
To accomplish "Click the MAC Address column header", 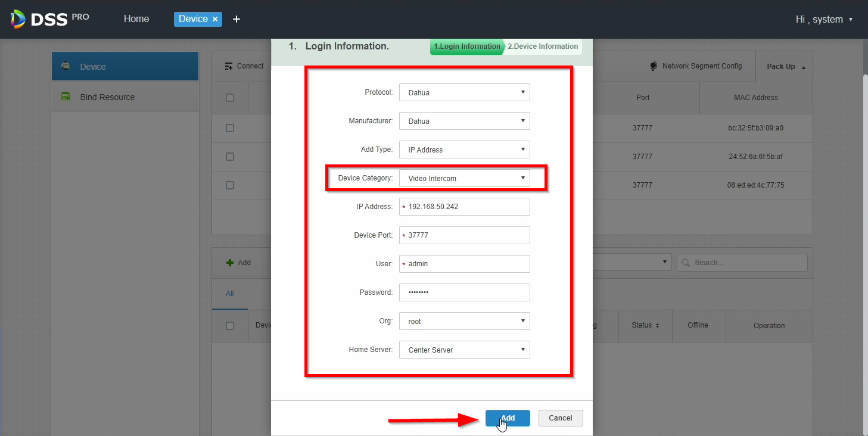I will 756,98.
